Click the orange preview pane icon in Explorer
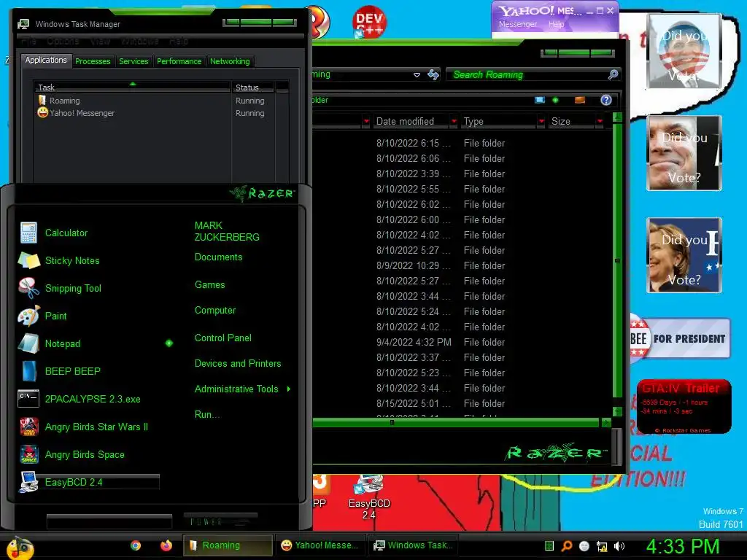The width and height of the screenshot is (747, 560). tap(580, 100)
